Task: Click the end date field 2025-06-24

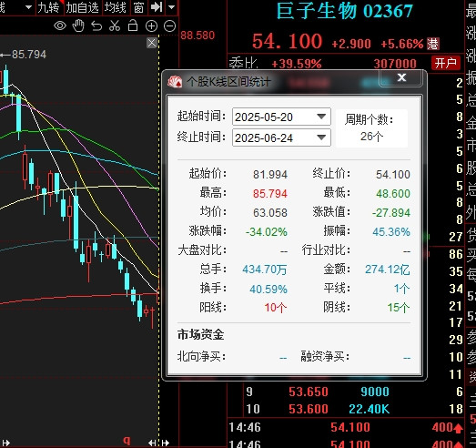Action: click(281, 137)
